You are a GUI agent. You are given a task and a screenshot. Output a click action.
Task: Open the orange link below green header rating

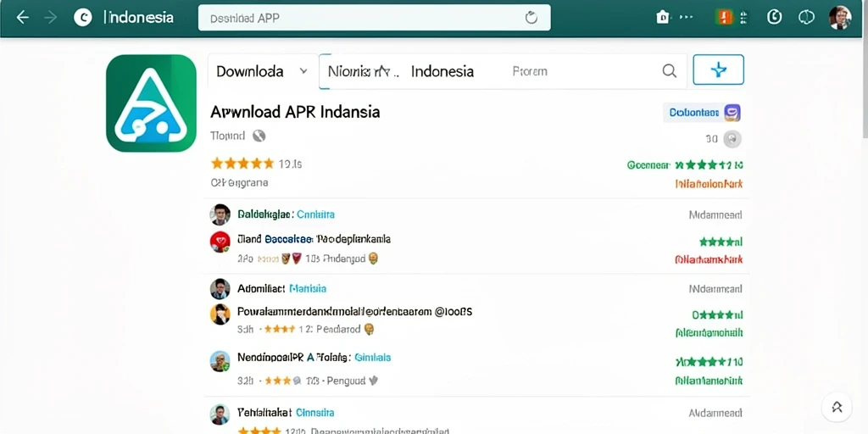[x=709, y=184]
